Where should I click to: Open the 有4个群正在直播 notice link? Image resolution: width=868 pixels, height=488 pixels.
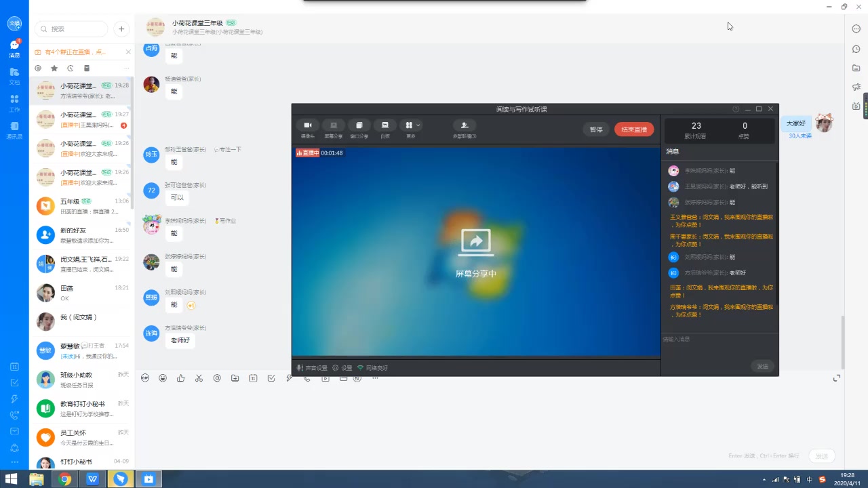pos(75,52)
